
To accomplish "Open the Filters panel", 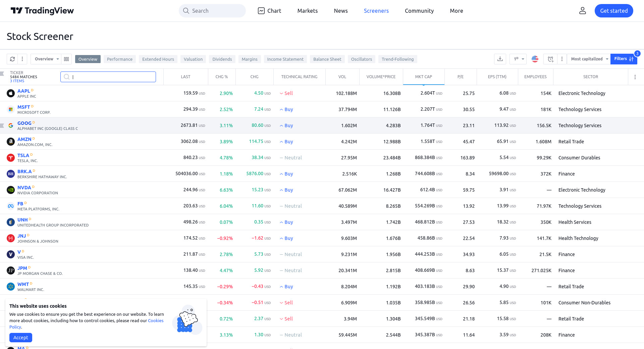I will (623, 59).
